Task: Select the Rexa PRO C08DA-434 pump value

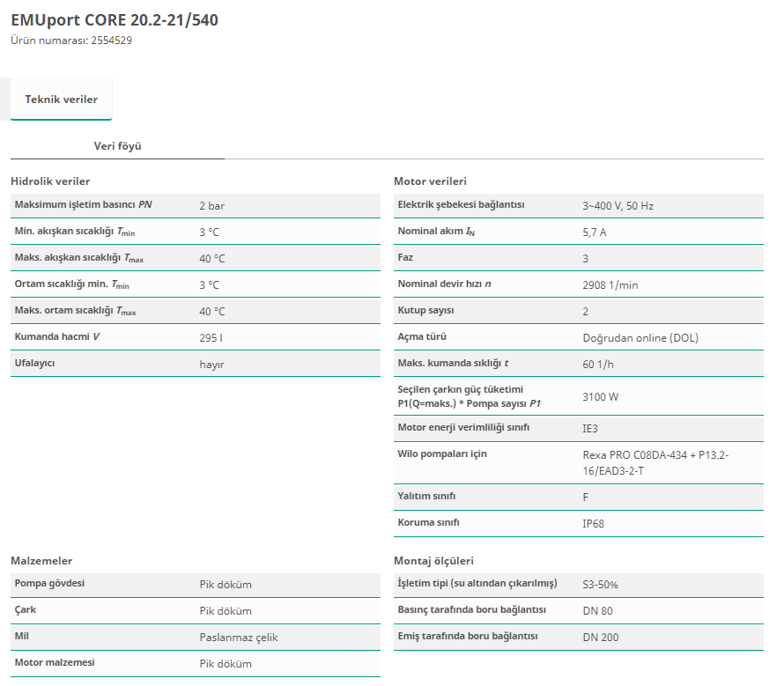Action: pos(655,463)
